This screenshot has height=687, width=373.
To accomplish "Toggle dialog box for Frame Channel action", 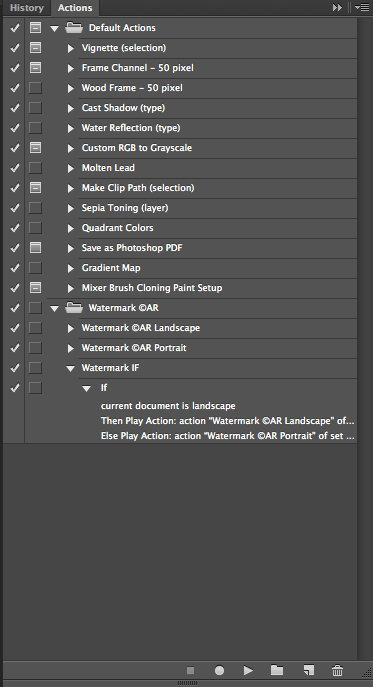I will click(36, 68).
